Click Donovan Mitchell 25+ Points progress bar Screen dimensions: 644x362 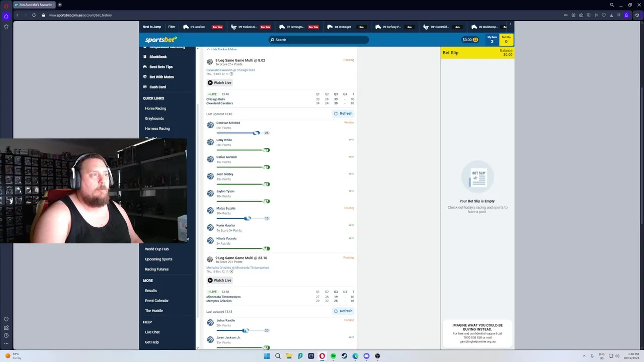[243, 133]
